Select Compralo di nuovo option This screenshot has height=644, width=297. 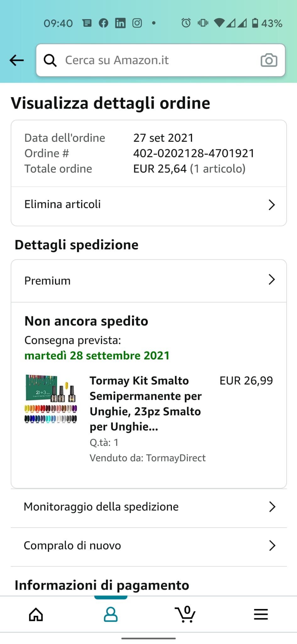tap(149, 546)
